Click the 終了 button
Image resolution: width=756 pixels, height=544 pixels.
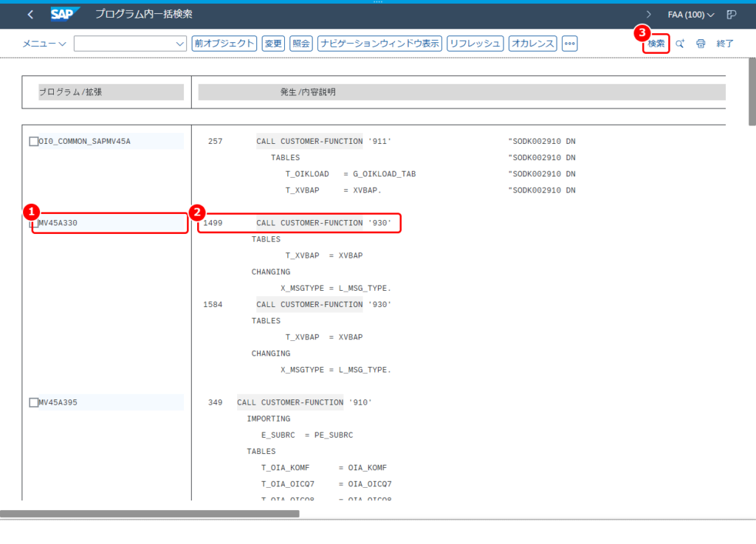click(x=725, y=44)
